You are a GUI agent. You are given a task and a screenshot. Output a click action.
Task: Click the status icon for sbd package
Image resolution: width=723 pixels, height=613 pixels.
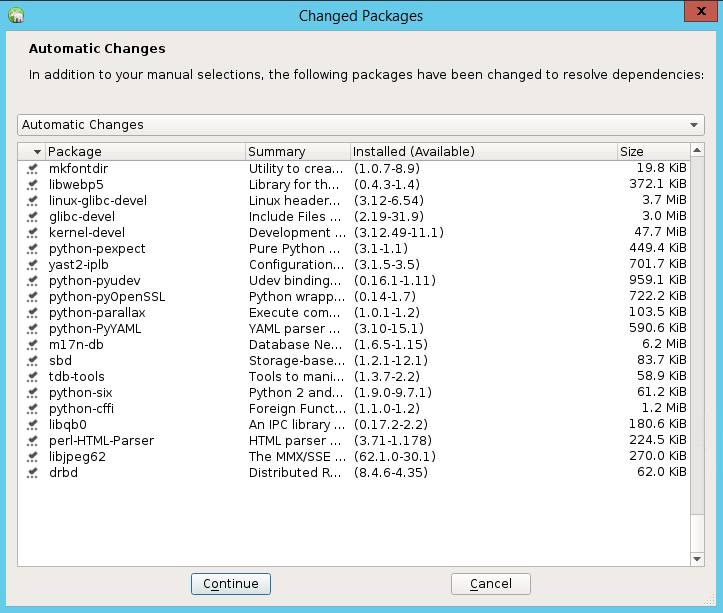(x=32, y=361)
